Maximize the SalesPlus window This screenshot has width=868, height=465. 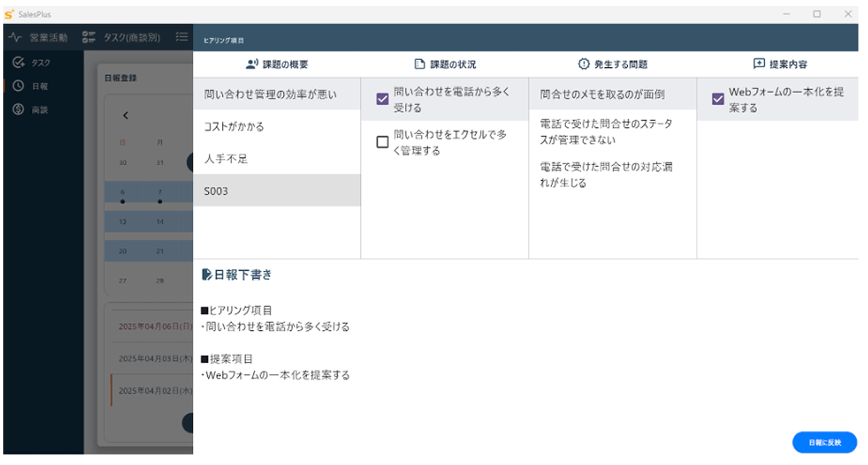click(817, 14)
